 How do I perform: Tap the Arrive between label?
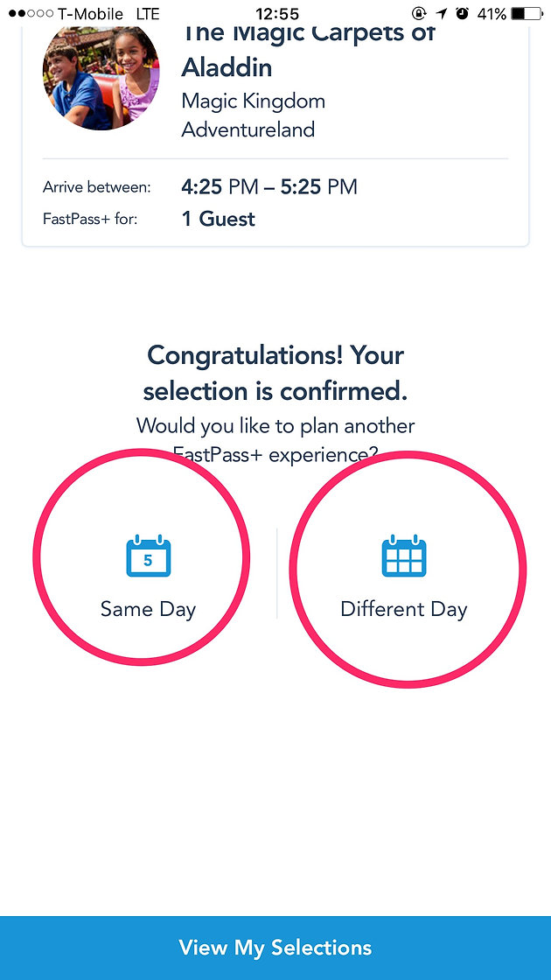click(97, 187)
